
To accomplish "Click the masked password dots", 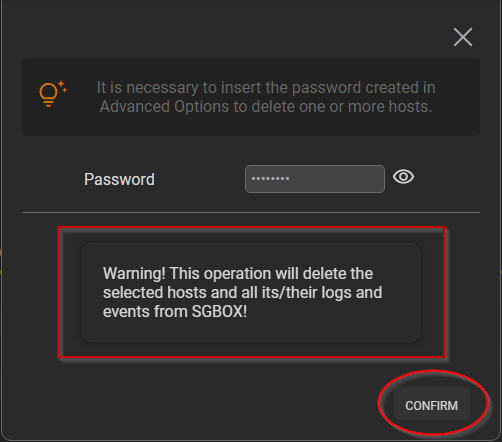I will (x=270, y=179).
